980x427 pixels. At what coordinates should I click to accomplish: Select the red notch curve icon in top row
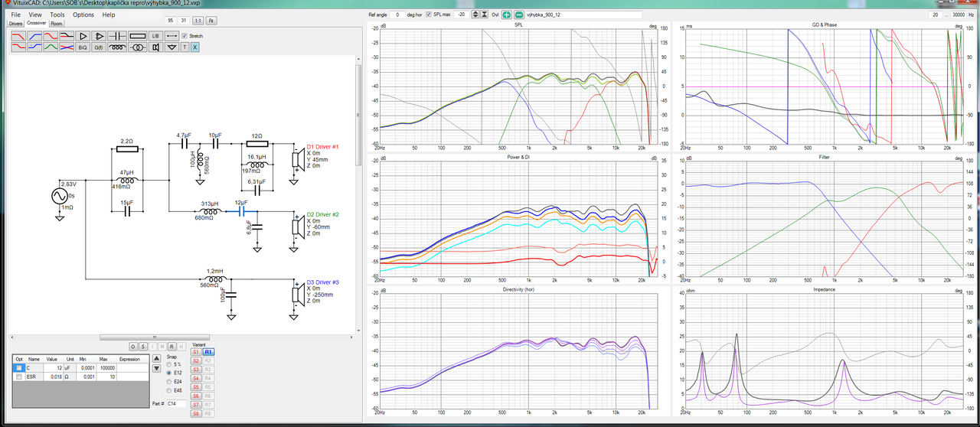click(51, 36)
